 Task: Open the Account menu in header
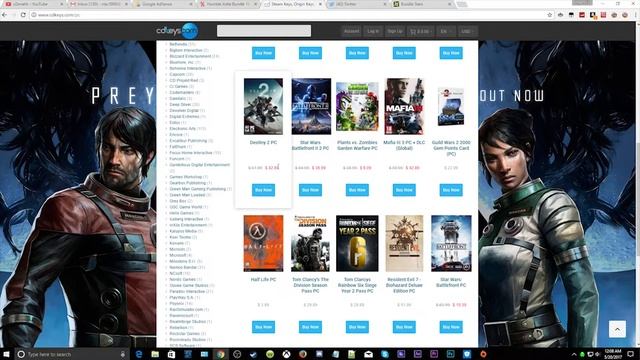[351, 31]
